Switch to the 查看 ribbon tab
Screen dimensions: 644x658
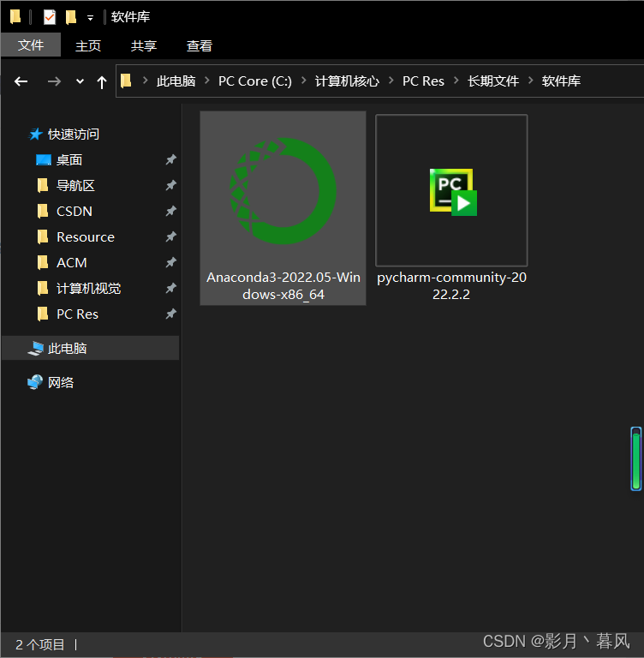pyautogui.click(x=200, y=45)
